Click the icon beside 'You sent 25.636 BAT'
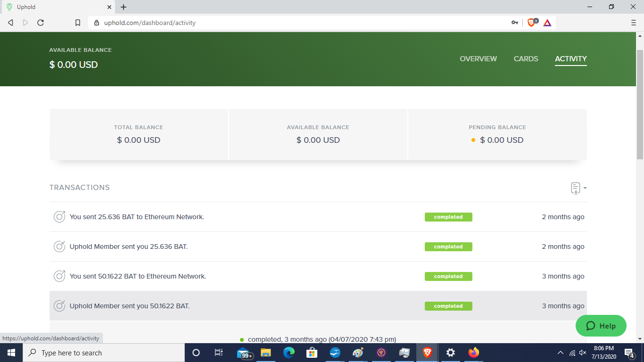Image resolution: width=644 pixels, height=362 pixels. pyautogui.click(x=59, y=217)
